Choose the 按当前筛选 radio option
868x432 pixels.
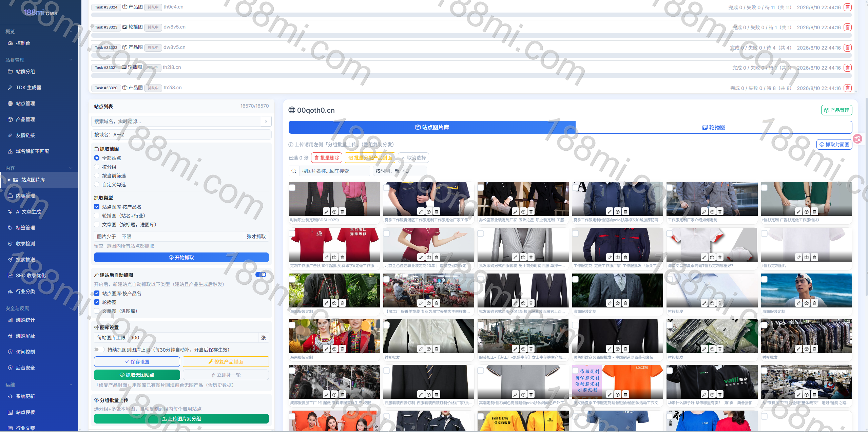(x=97, y=176)
